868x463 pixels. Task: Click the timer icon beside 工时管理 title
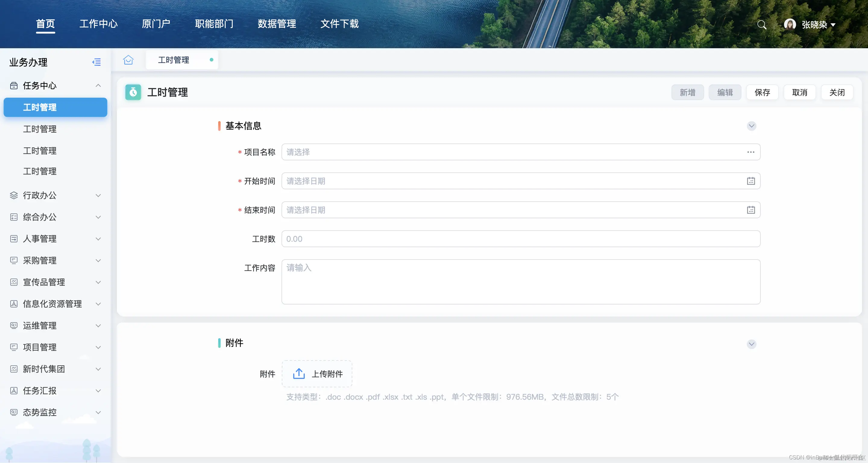pos(133,92)
